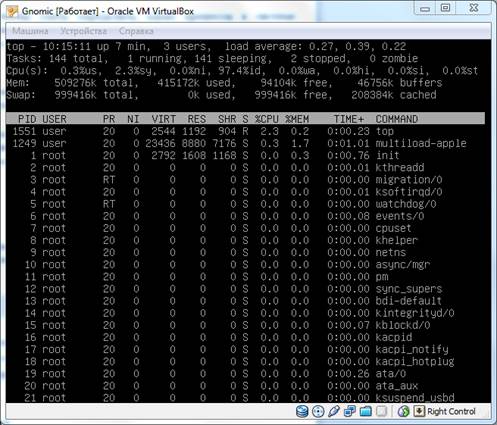Image resolution: width=497 pixels, height=425 pixels.
Task: Open the Справка menu
Action: tap(136, 31)
